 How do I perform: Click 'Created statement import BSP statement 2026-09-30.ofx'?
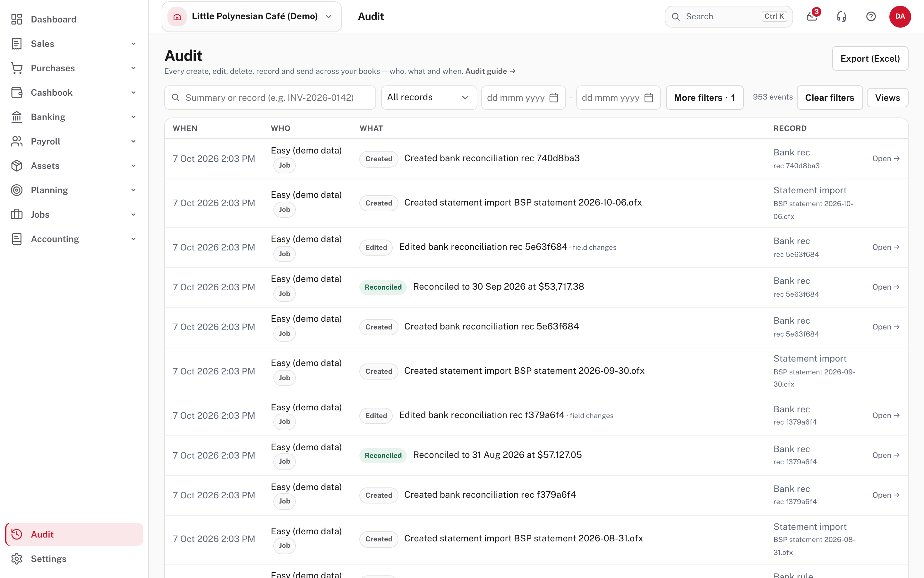[x=524, y=371]
